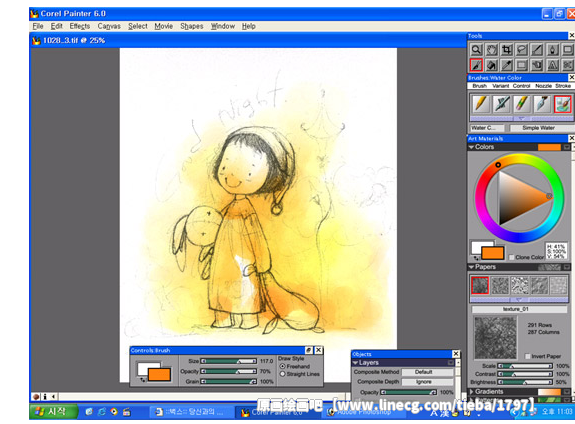
Task: Click the Windows Start button
Action: (54, 412)
